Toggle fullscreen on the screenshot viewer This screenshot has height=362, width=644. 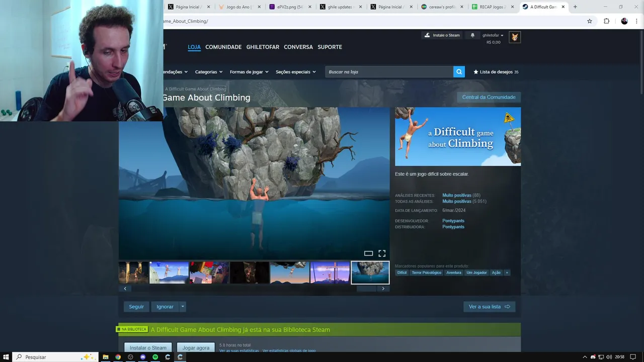tap(382, 253)
